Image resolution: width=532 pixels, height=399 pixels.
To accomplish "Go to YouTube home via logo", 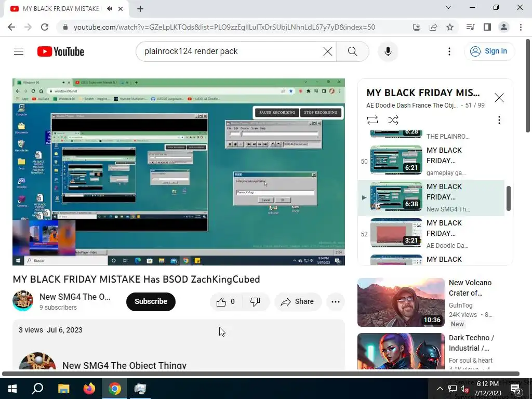I will (x=61, y=51).
